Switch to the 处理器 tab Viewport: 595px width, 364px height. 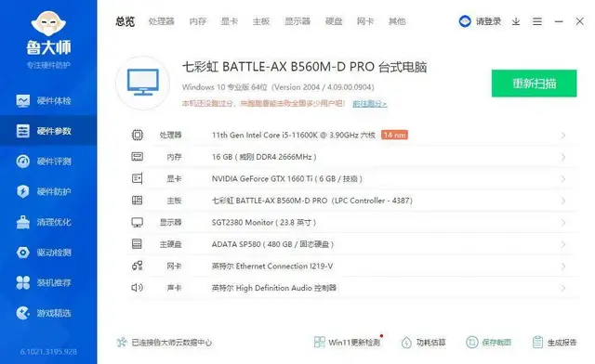161,21
